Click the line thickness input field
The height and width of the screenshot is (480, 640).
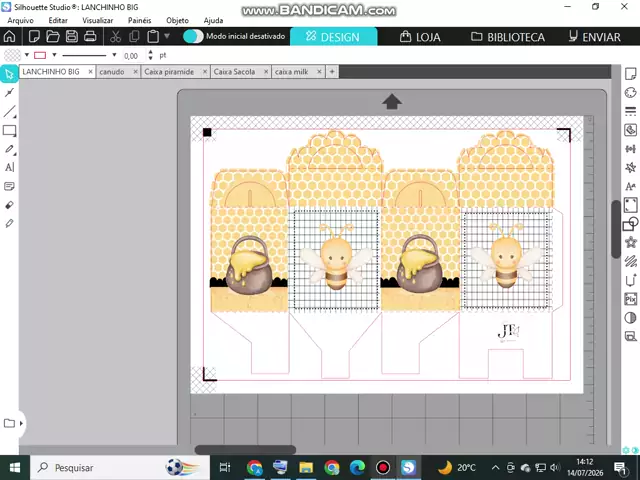(133, 56)
